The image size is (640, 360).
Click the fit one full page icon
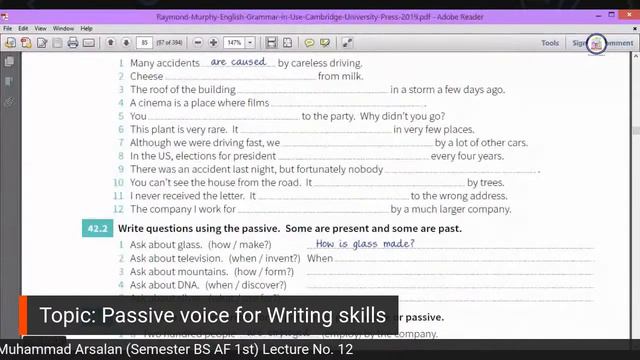tap(287, 42)
